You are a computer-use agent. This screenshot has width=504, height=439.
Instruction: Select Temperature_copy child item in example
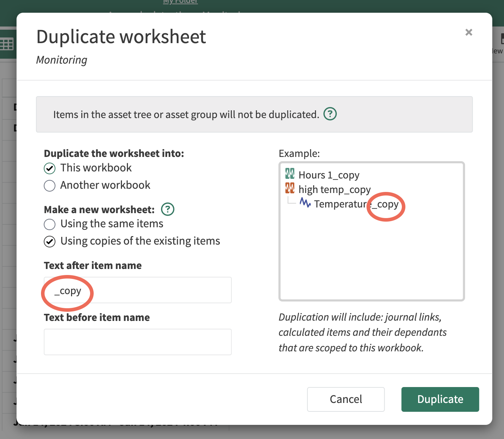tap(356, 204)
